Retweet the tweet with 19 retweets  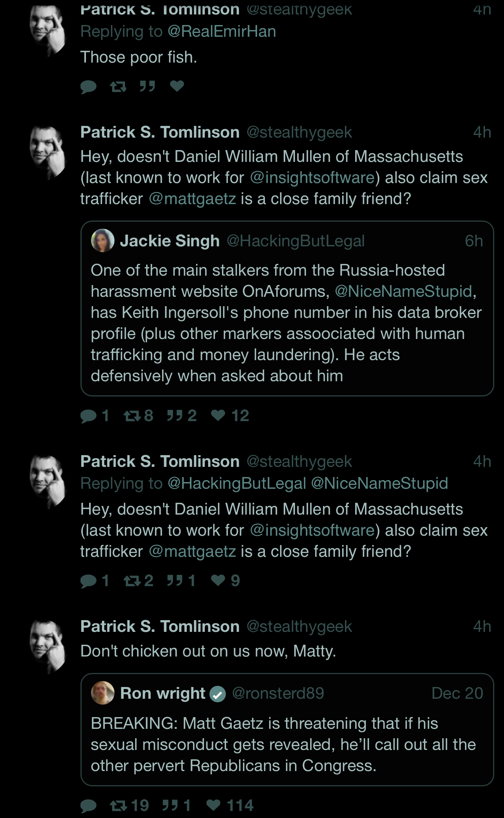pyautogui.click(x=129, y=805)
